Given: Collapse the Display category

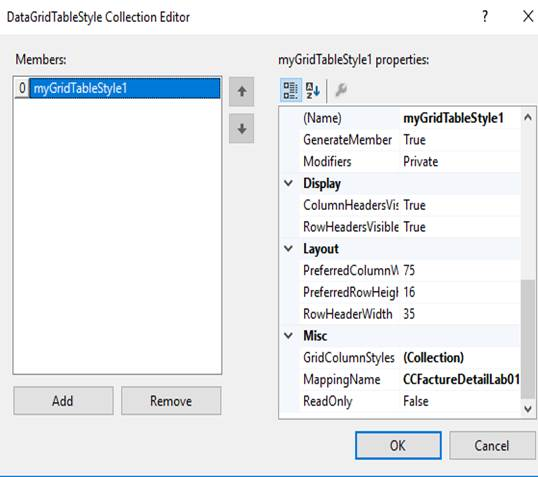Looking at the screenshot, I should (x=289, y=183).
